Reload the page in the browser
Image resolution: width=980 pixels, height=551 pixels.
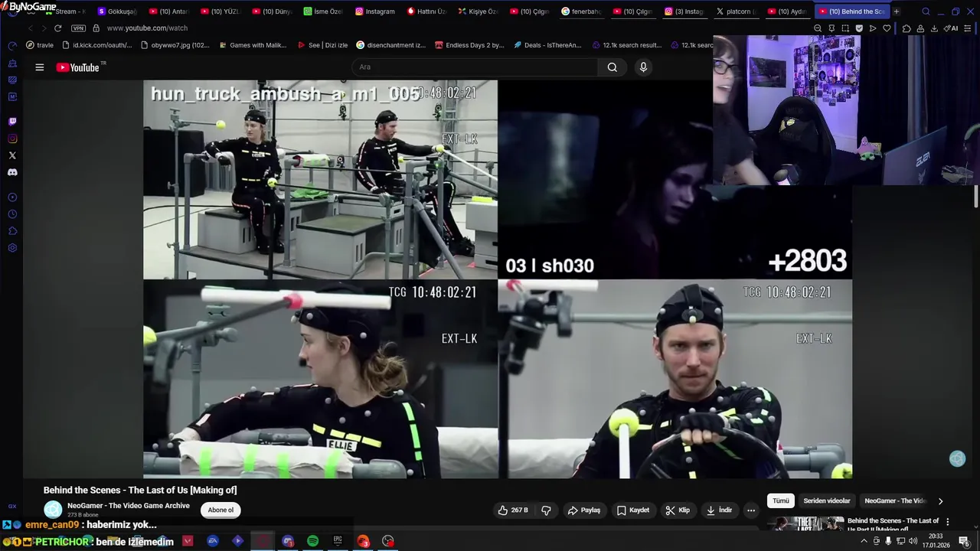coord(57,28)
